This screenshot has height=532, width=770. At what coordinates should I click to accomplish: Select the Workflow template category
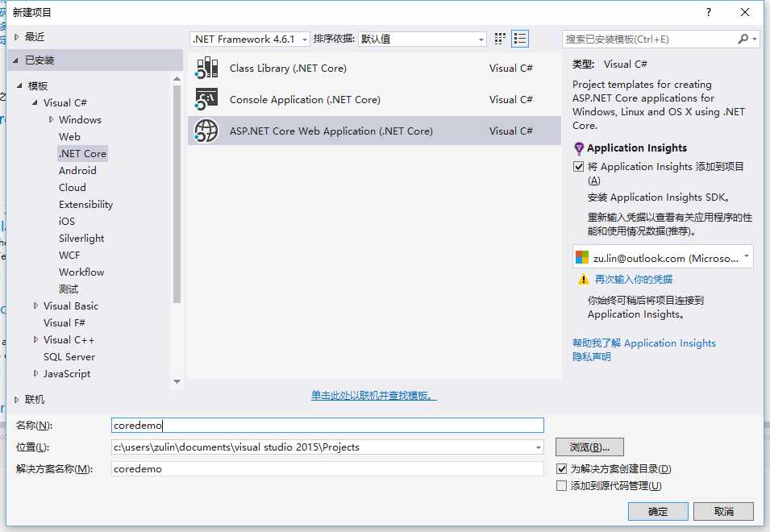pyautogui.click(x=81, y=272)
